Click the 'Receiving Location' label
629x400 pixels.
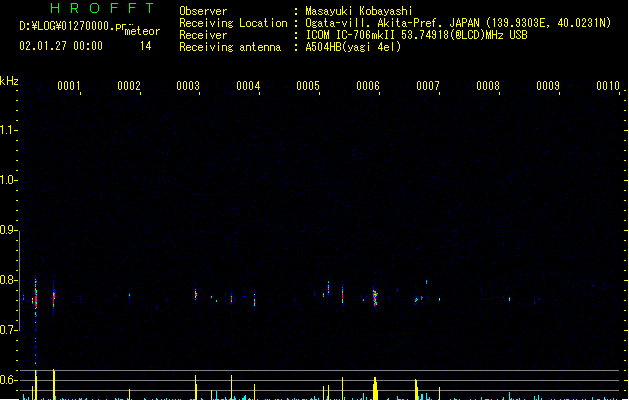233,23
